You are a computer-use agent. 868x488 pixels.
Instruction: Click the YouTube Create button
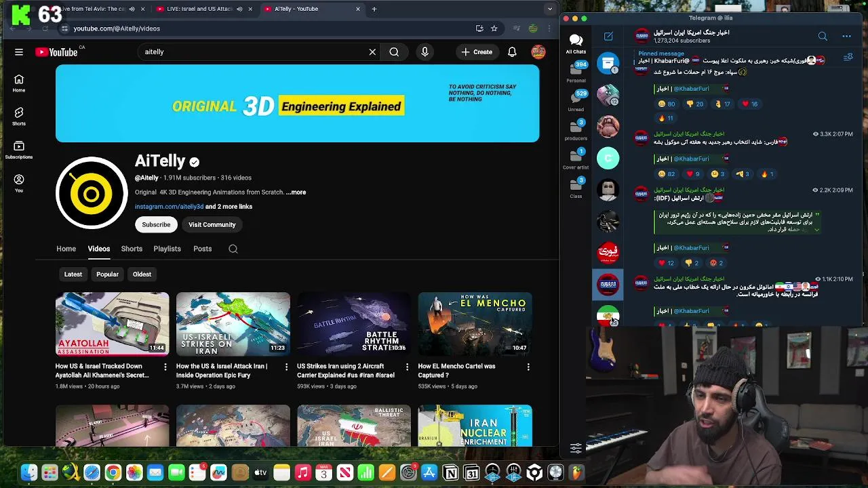477,52
